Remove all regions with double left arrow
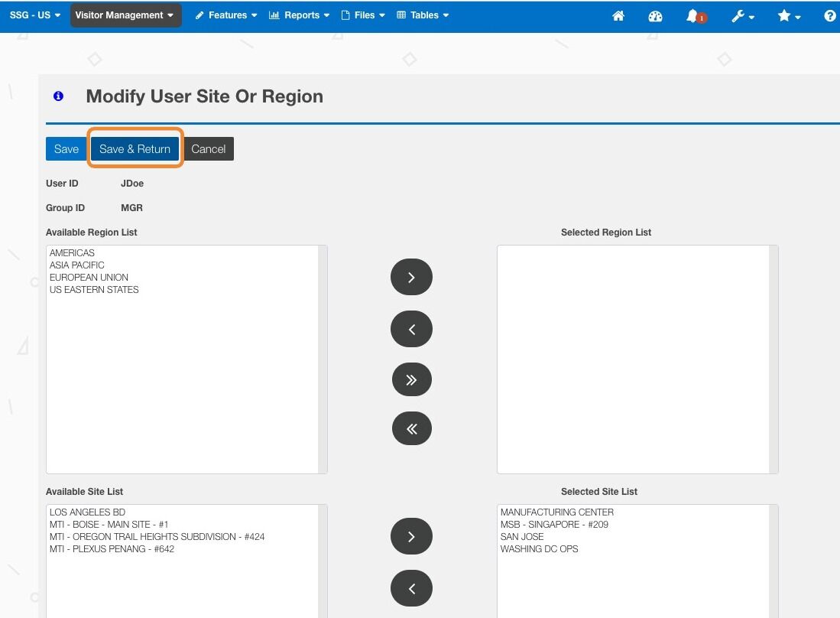 coord(411,428)
